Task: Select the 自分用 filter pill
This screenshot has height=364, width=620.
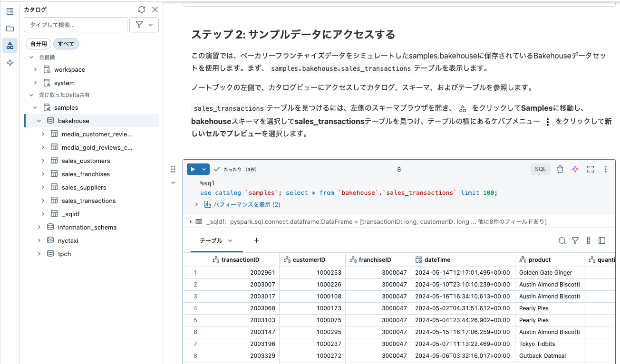Action: (38, 43)
